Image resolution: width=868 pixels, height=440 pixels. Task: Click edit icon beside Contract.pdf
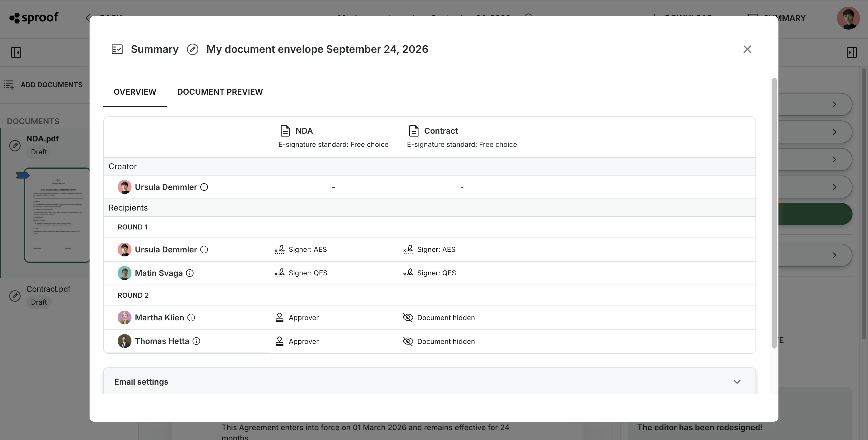[15, 296]
